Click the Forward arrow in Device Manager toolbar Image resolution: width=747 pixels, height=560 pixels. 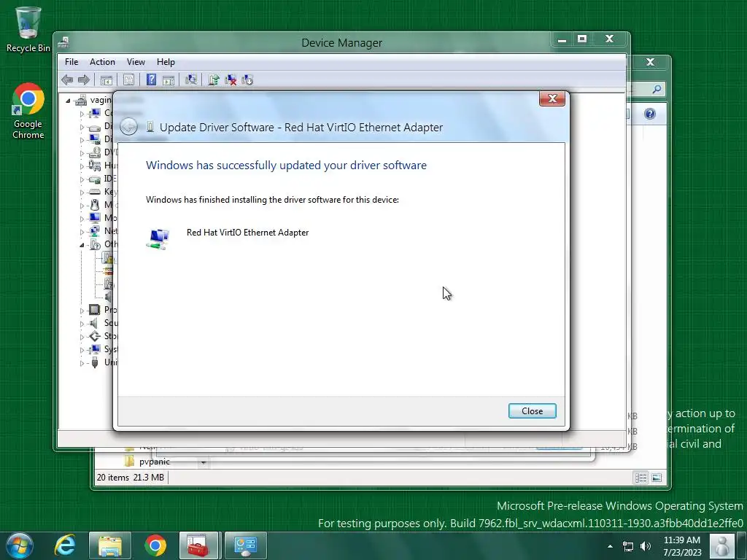[x=84, y=80]
